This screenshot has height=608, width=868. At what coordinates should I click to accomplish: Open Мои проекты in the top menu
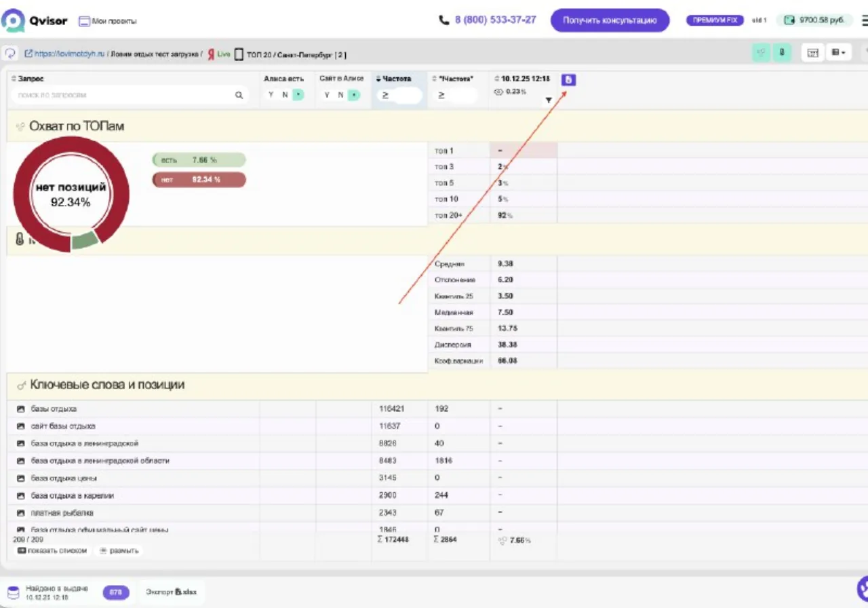(108, 21)
